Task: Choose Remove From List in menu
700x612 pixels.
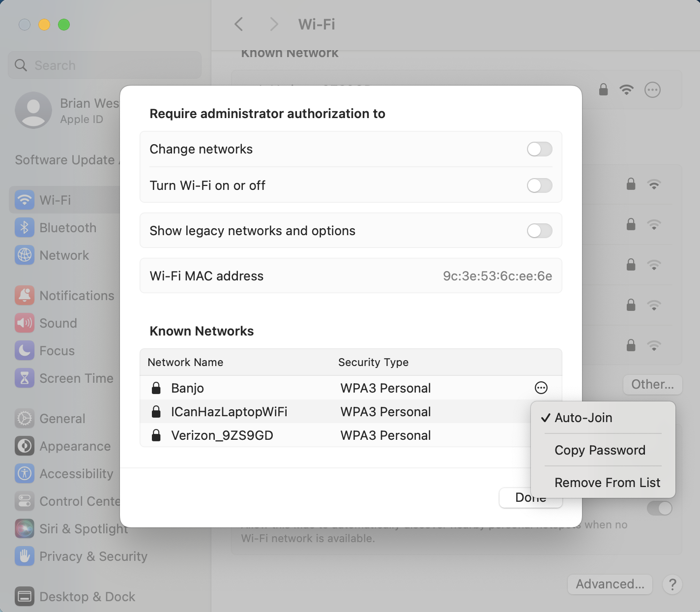Action: (x=603, y=483)
